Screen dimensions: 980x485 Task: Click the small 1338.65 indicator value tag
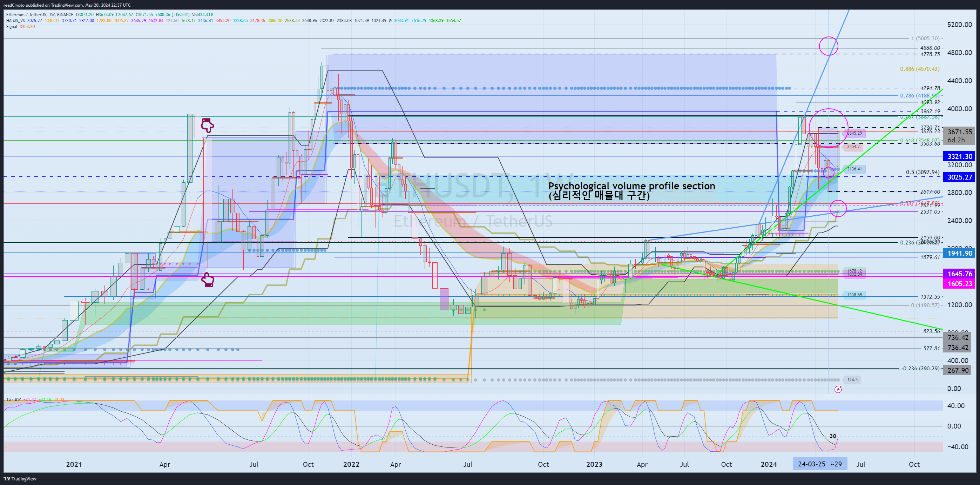point(854,295)
